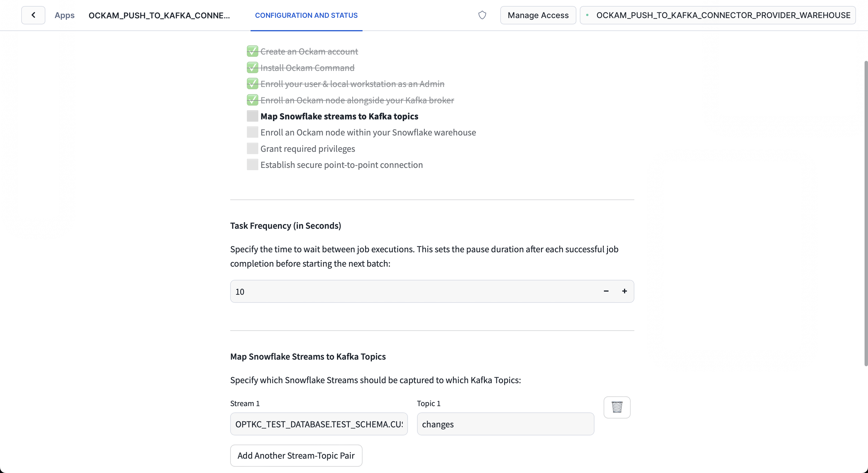Viewport: 868px width, 473px height.
Task: Click green check next to Create an Ockam account
Action: point(252,52)
